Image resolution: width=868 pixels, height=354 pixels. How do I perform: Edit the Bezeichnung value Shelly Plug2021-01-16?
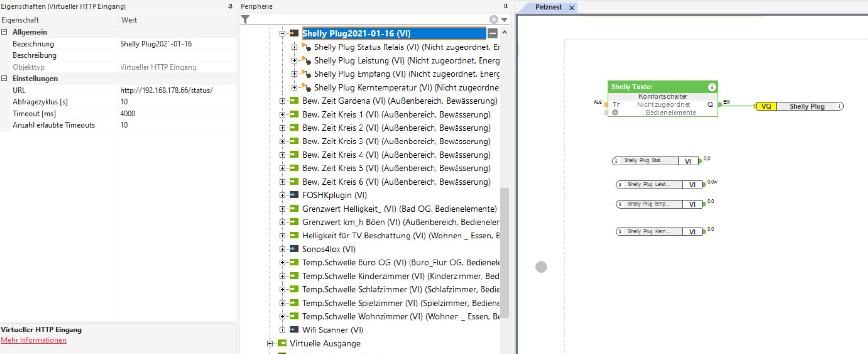[177, 44]
